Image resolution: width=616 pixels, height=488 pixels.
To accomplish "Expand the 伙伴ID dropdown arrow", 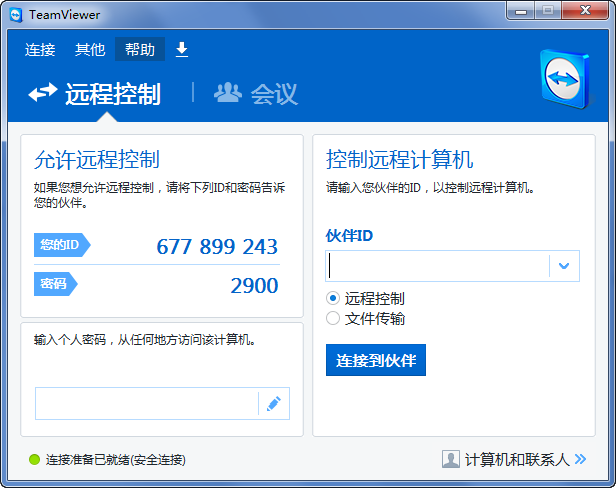I will click(x=564, y=266).
